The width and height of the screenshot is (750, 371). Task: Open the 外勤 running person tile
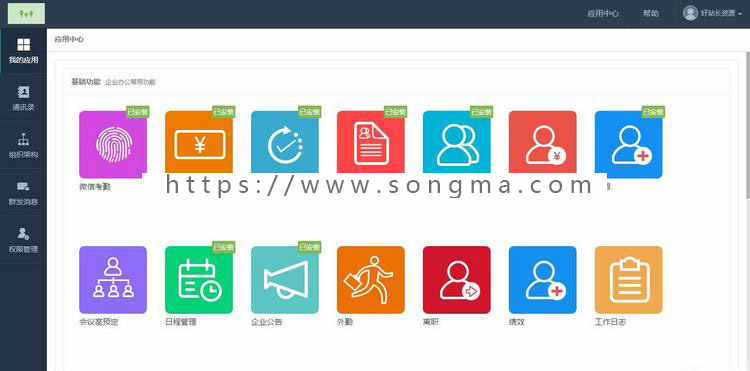click(x=371, y=280)
